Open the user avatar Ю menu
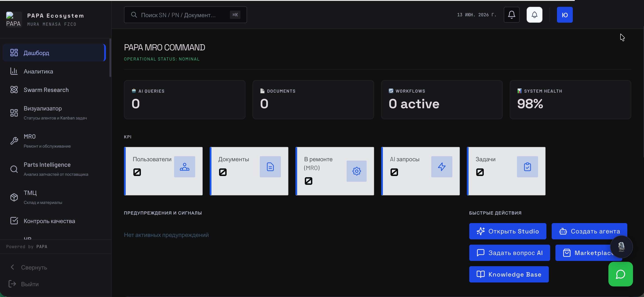 564,15
